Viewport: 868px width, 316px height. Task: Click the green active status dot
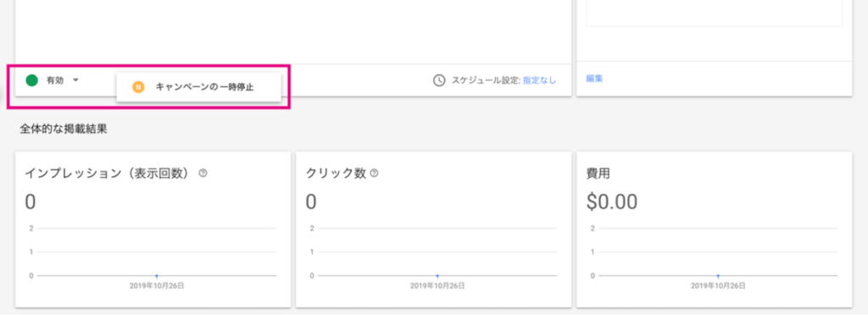pos(32,80)
